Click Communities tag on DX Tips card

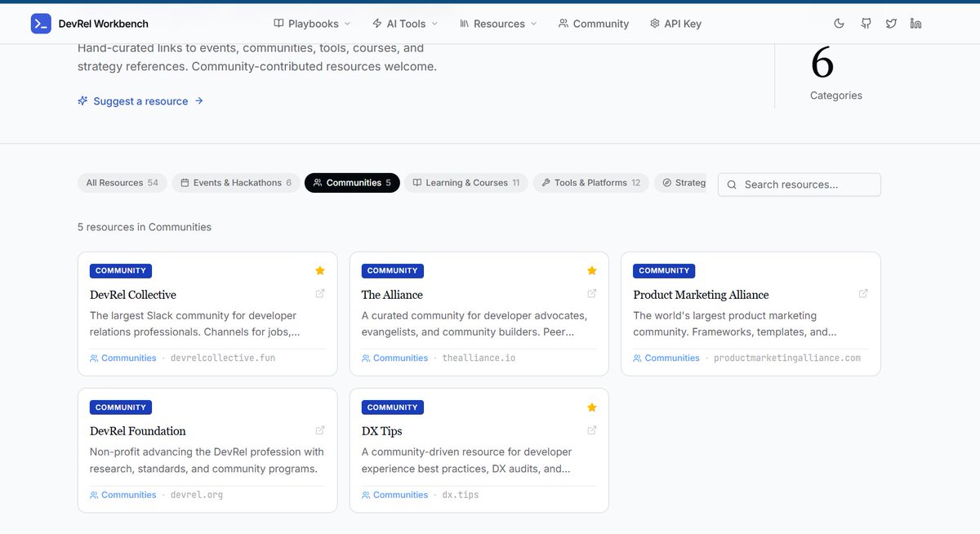[x=395, y=495]
